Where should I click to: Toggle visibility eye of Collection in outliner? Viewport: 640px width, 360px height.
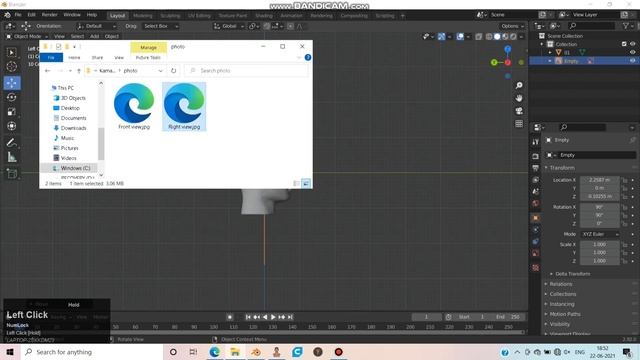pos(632,44)
